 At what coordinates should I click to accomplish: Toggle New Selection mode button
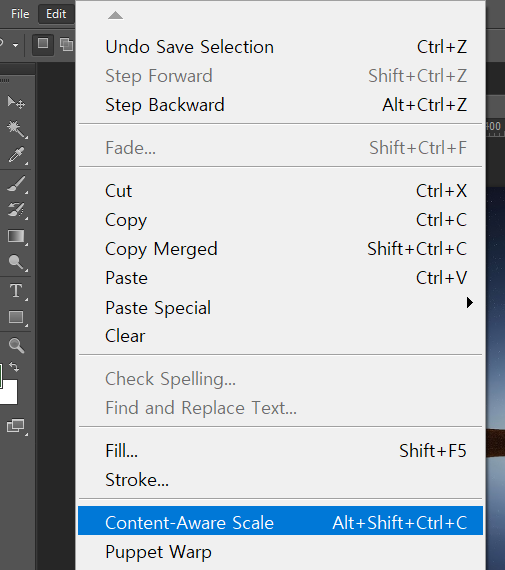pos(43,44)
